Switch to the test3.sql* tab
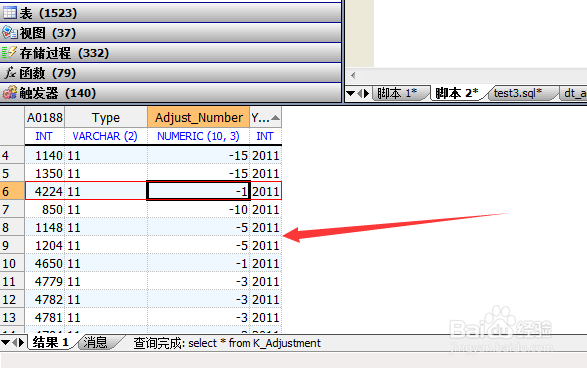Image resolution: width=587 pixels, height=368 pixels. click(x=518, y=93)
